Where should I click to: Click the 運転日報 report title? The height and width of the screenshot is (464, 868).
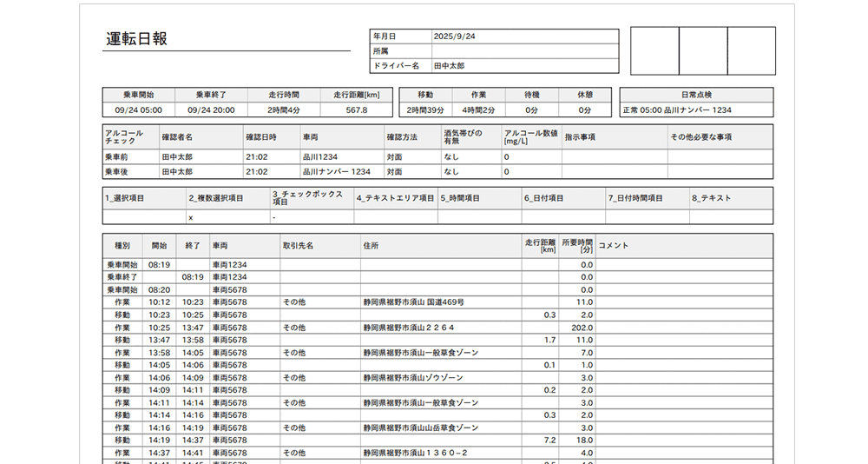(x=136, y=39)
